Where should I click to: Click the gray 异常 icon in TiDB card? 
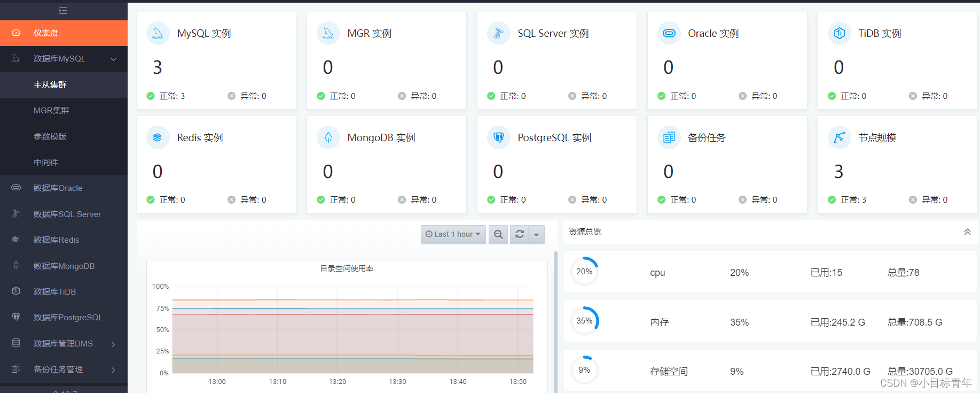point(913,96)
